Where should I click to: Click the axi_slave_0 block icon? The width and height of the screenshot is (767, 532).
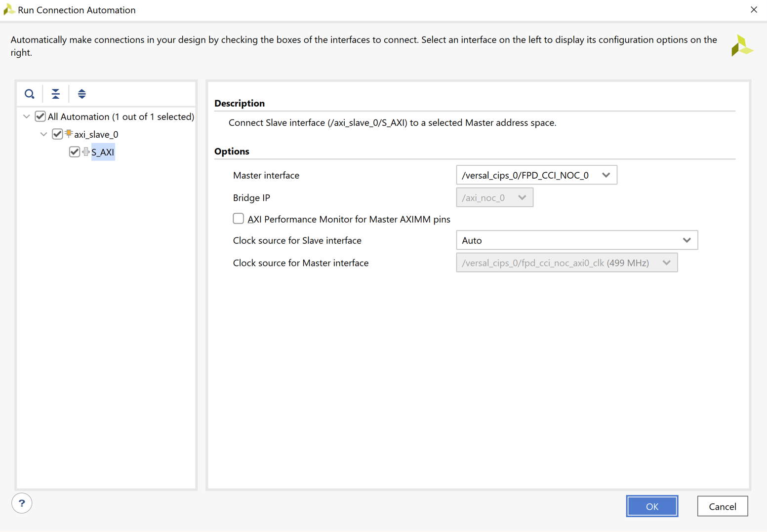[x=69, y=134]
